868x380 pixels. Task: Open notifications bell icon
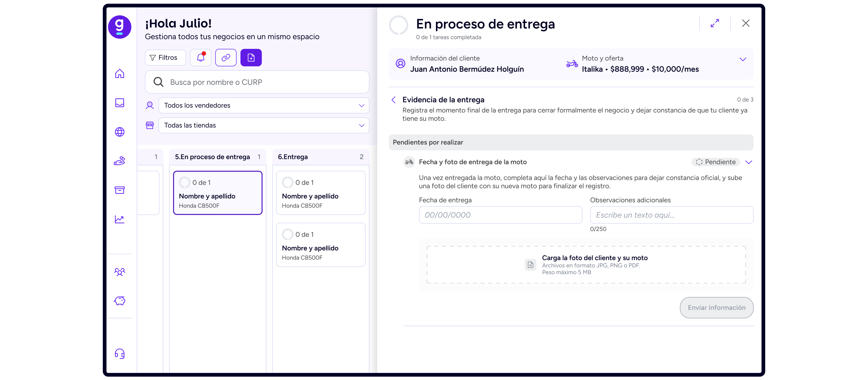pyautogui.click(x=201, y=58)
